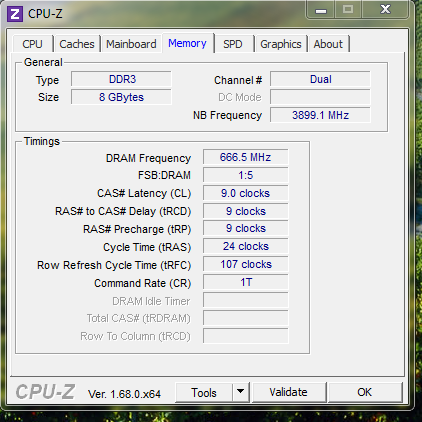This screenshot has height=422, width=422.
Task: Switch to the Caches tab
Action: point(77,44)
